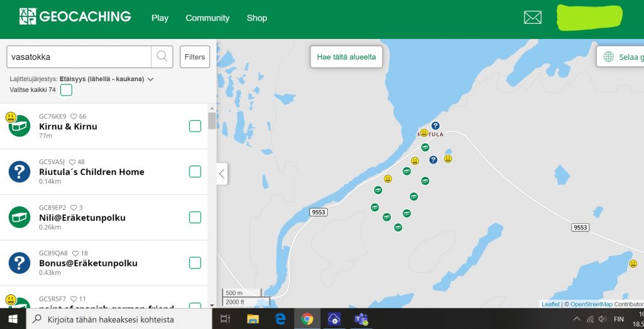
Task: Open File Explorer from the taskbar
Action: [x=253, y=319]
